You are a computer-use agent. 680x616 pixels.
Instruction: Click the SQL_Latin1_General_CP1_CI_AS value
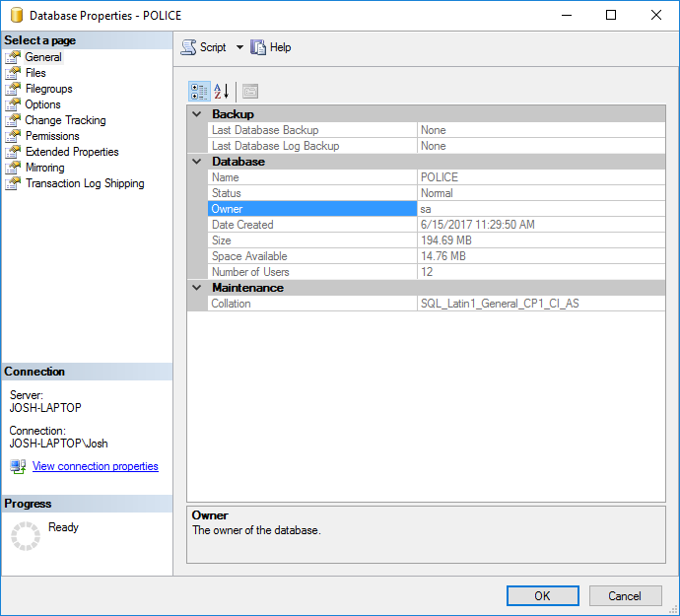500,304
